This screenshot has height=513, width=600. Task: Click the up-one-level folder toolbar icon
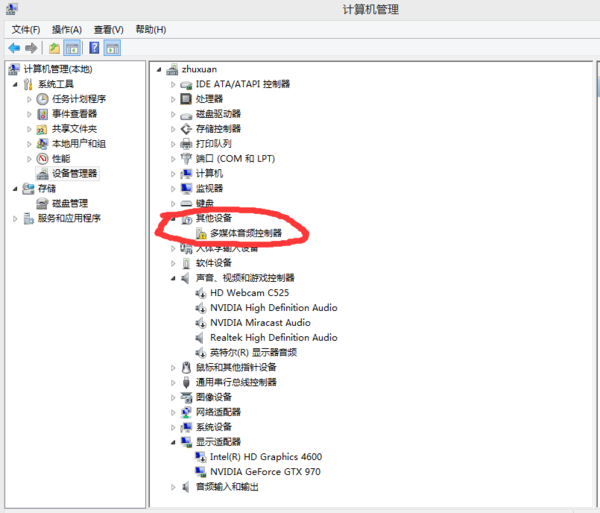pos(55,48)
